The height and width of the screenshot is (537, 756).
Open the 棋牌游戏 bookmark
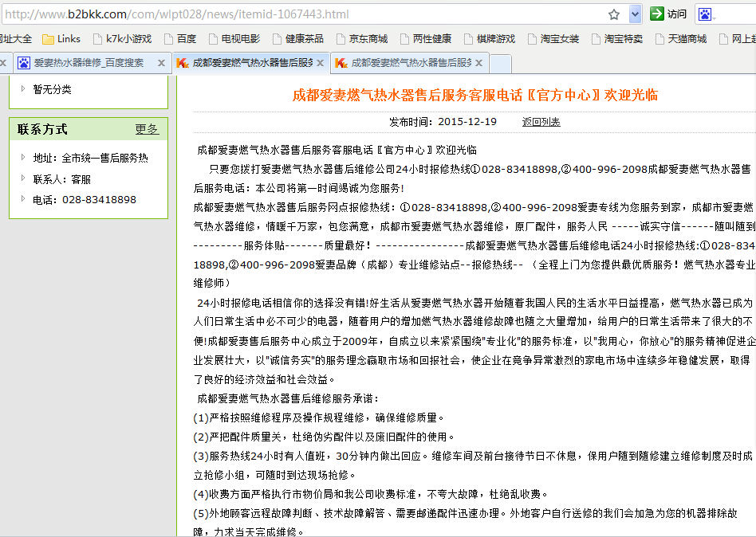click(x=490, y=39)
